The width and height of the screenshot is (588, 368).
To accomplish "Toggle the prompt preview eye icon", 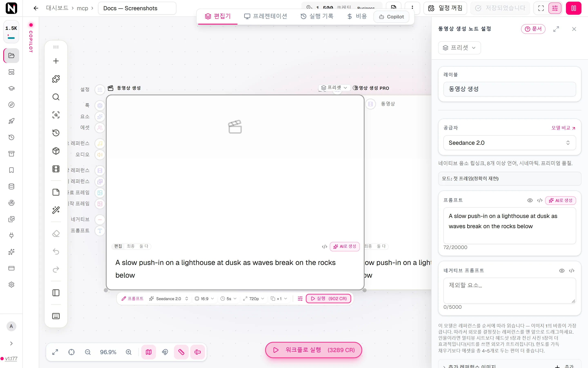I will coord(530,200).
